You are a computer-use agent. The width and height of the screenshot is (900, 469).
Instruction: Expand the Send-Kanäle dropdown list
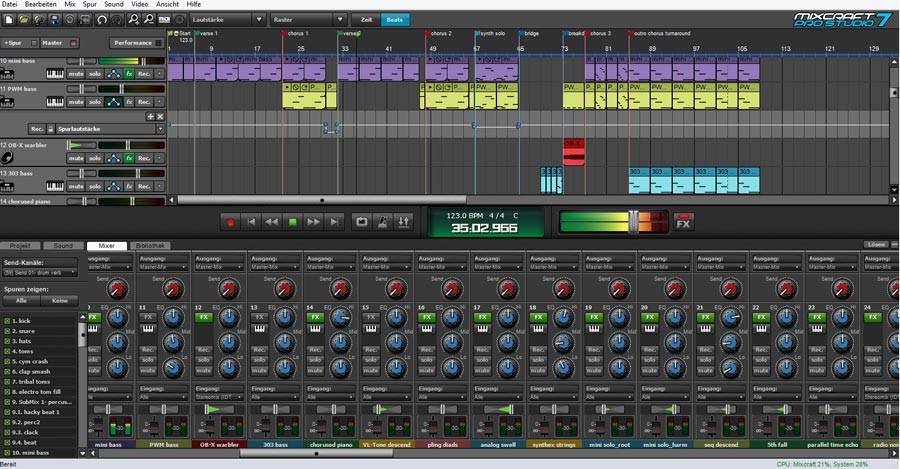click(40, 271)
